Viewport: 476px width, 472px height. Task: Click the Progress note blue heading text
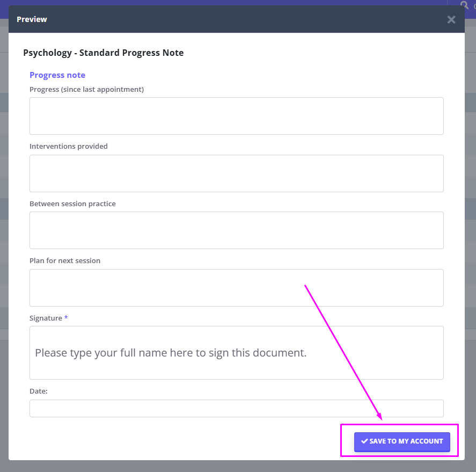[x=57, y=75]
